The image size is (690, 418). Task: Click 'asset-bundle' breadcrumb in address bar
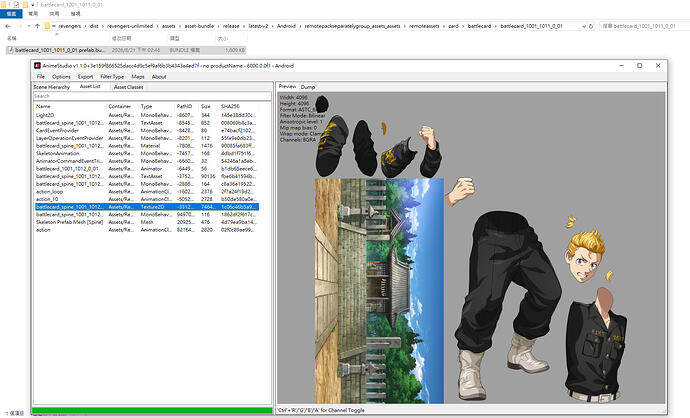point(199,26)
